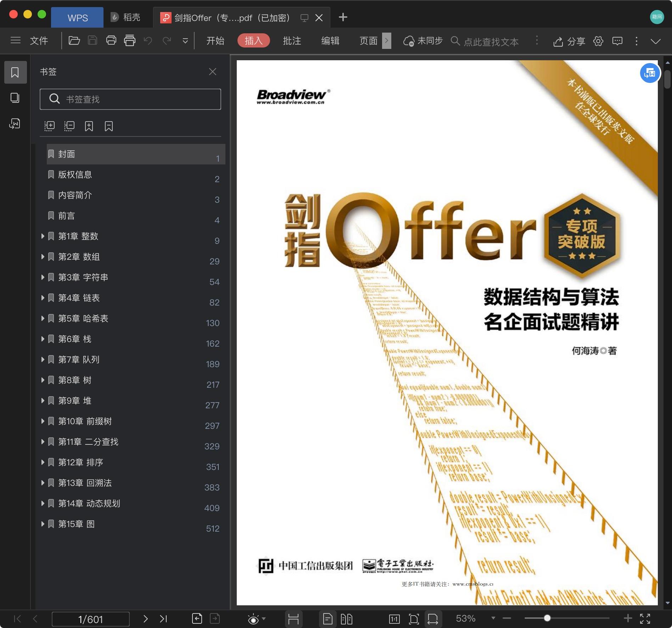Click the 未同步 cloud sync button
The image size is (672, 628).
423,41
